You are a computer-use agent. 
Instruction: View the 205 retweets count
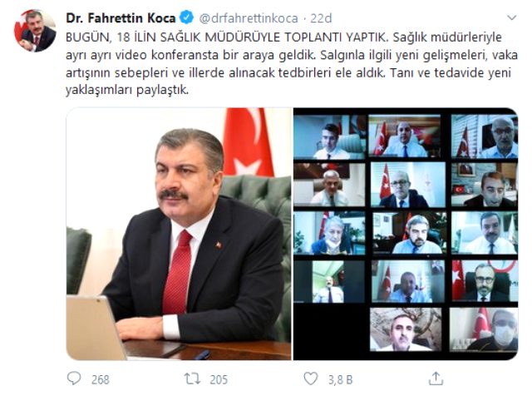(x=219, y=379)
